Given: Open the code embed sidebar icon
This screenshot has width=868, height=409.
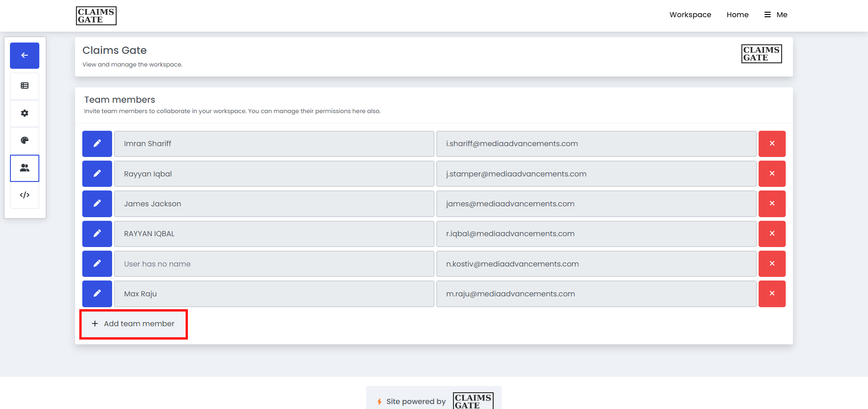Looking at the screenshot, I should [x=24, y=195].
